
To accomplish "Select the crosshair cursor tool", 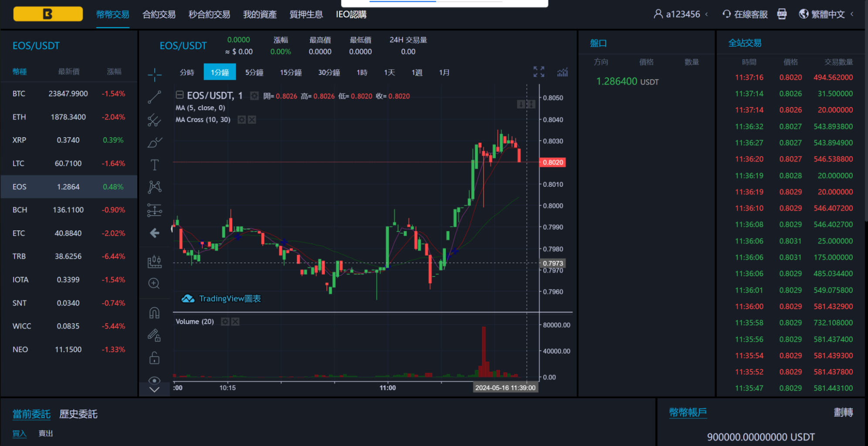I will coord(154,74).
